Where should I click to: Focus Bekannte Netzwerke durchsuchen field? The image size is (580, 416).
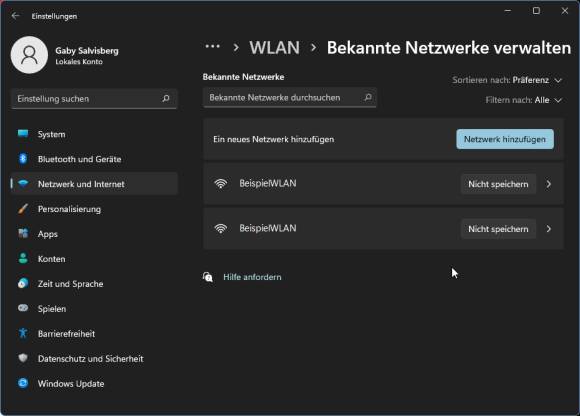pyautogui.click(x=290, y=97)
